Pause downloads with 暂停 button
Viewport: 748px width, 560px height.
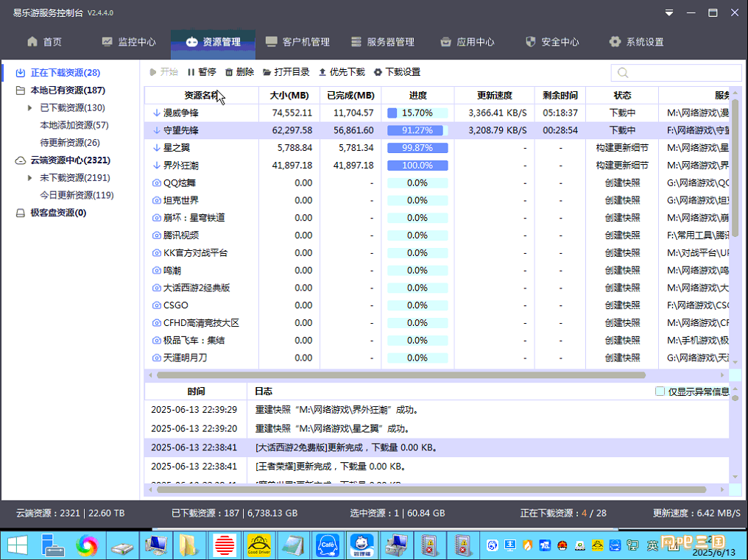click(x=202, y=72)
